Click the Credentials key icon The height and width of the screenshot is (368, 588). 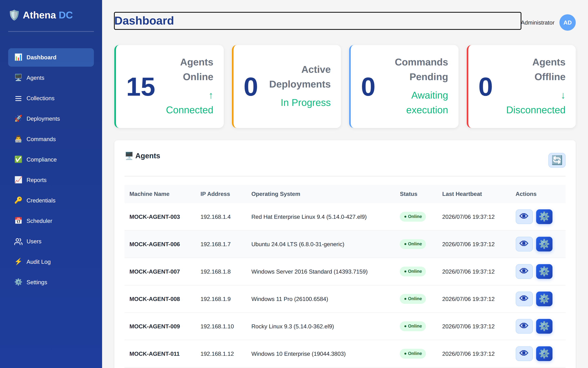18,201
